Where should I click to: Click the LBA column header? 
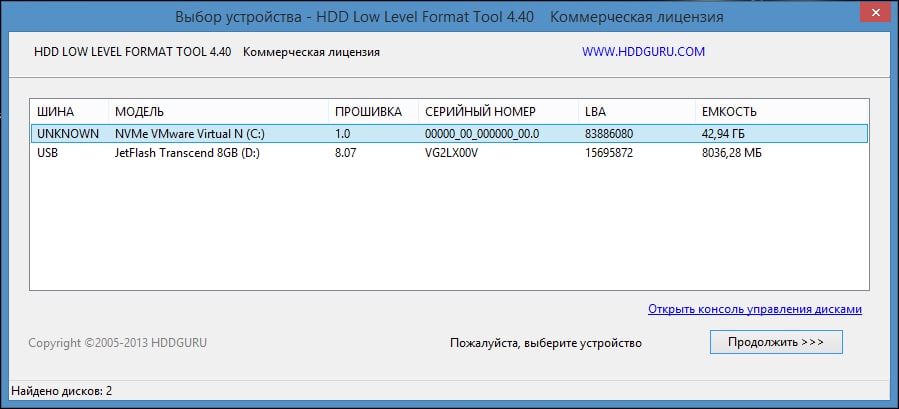pyautogui.click(x=636, y=111)
